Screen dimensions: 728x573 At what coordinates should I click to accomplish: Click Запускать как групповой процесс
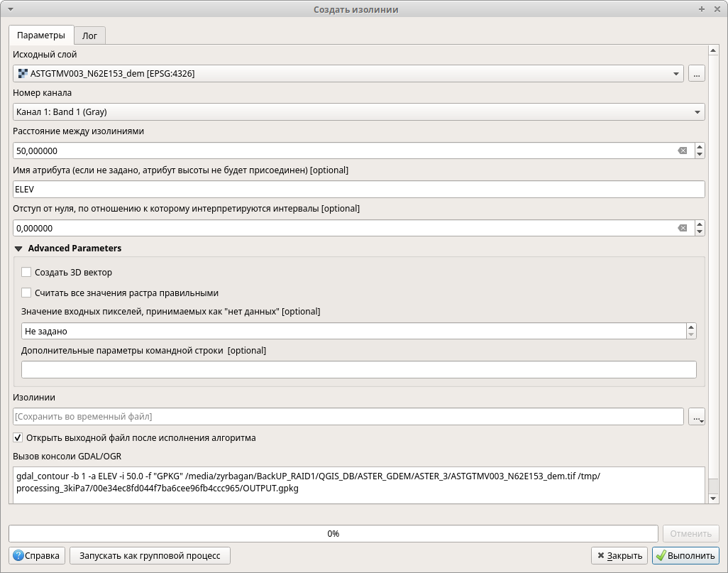pyautogui.click(x=150, y=555)
